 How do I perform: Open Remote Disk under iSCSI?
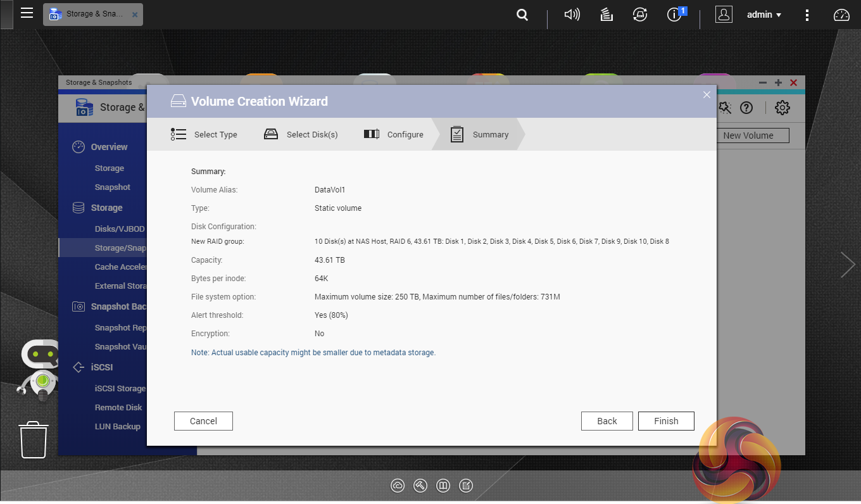point(118,407)
